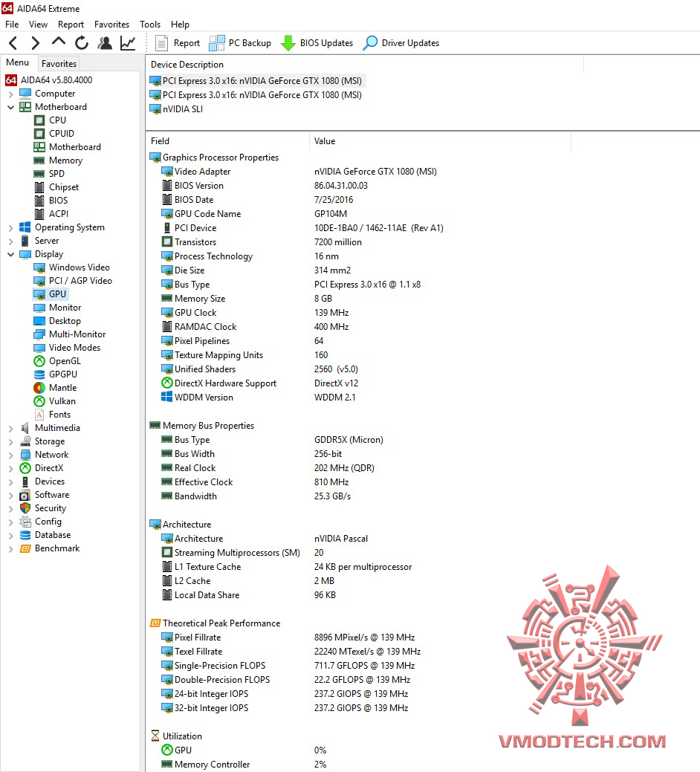Select the DirectX tree item icon
Image resolution: width=700 pixels, height=772 pixels.
pos(25,468)
